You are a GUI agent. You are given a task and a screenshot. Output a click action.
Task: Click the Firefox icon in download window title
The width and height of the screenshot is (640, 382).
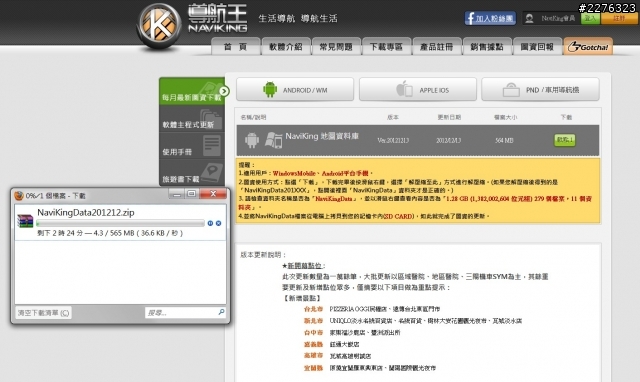[x=19, y=195]
